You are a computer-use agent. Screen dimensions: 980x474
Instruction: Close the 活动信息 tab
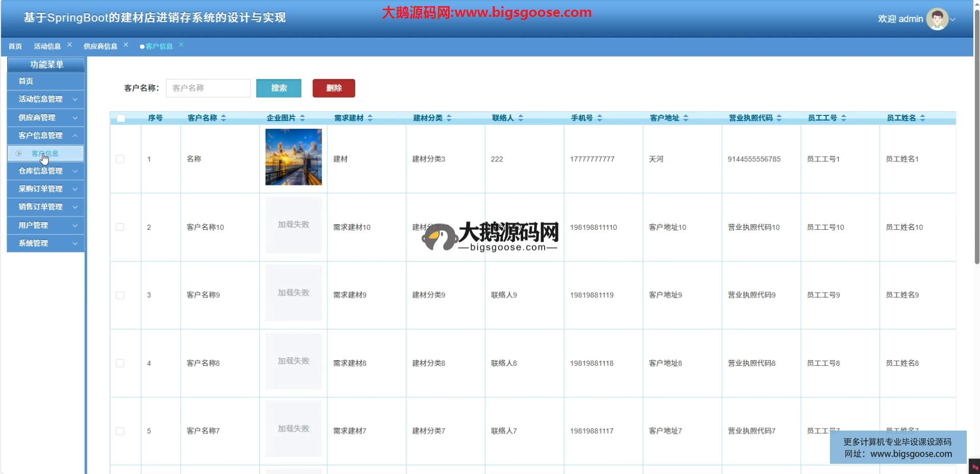tap(69, 44)
